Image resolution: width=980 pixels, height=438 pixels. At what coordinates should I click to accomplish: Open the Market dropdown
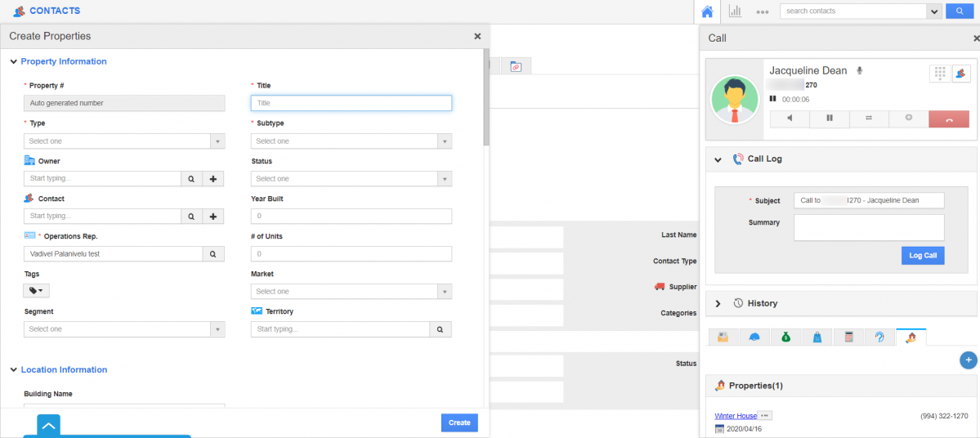(x=351, y=292)
